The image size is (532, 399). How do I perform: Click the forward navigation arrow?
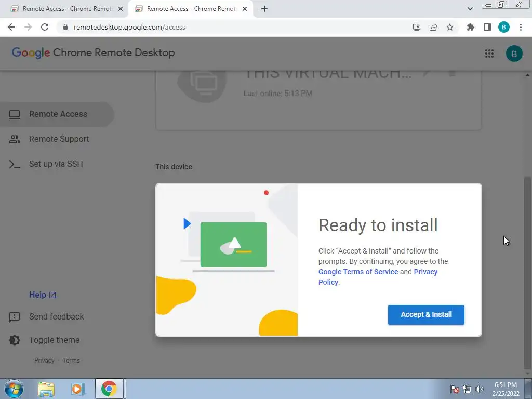click(28, 27)
